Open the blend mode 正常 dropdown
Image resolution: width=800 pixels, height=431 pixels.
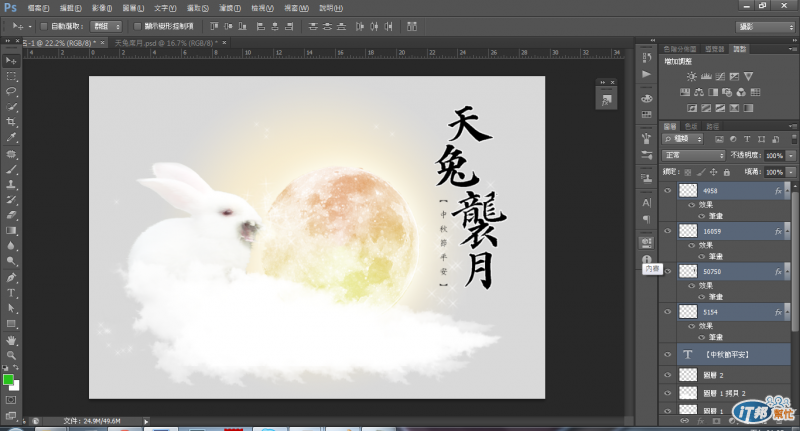click(693, 155)
